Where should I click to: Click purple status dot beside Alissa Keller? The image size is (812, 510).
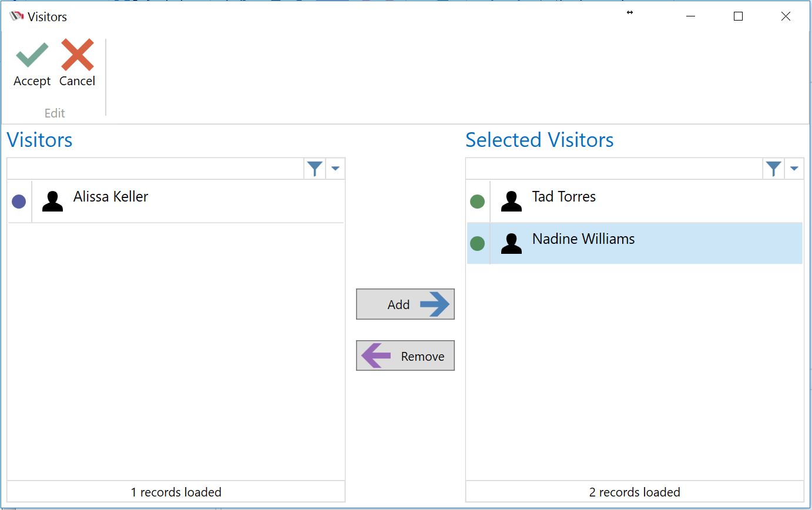pos(19,202)
